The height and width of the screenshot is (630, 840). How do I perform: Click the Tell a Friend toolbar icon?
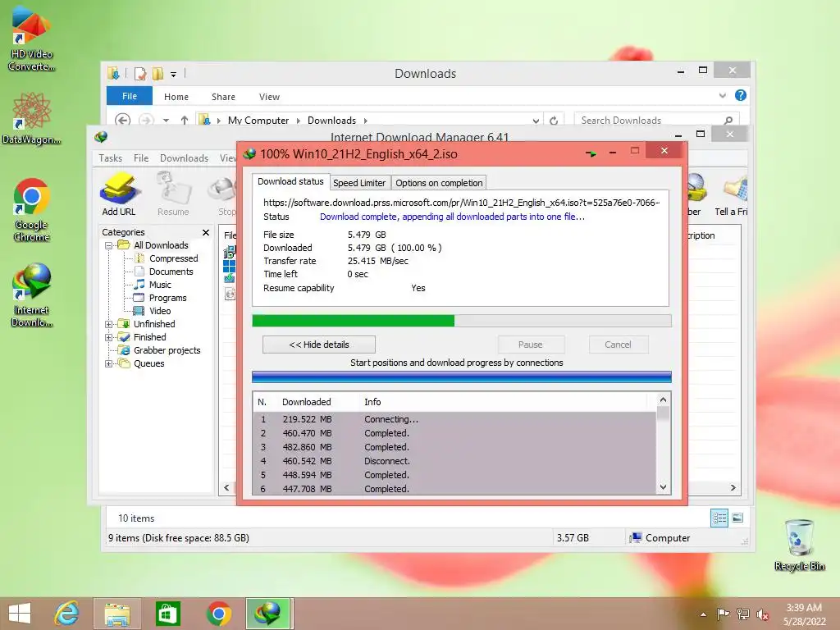[x=733, y=194]
